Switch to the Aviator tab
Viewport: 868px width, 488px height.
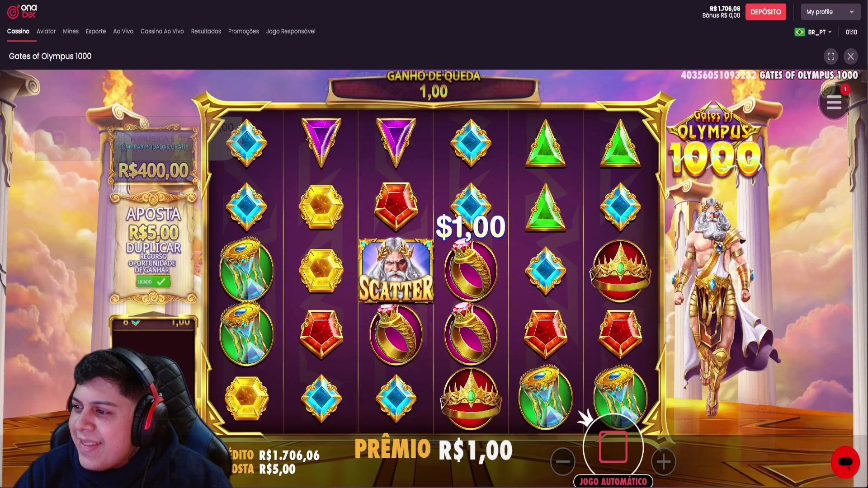[x=46, y=31]
